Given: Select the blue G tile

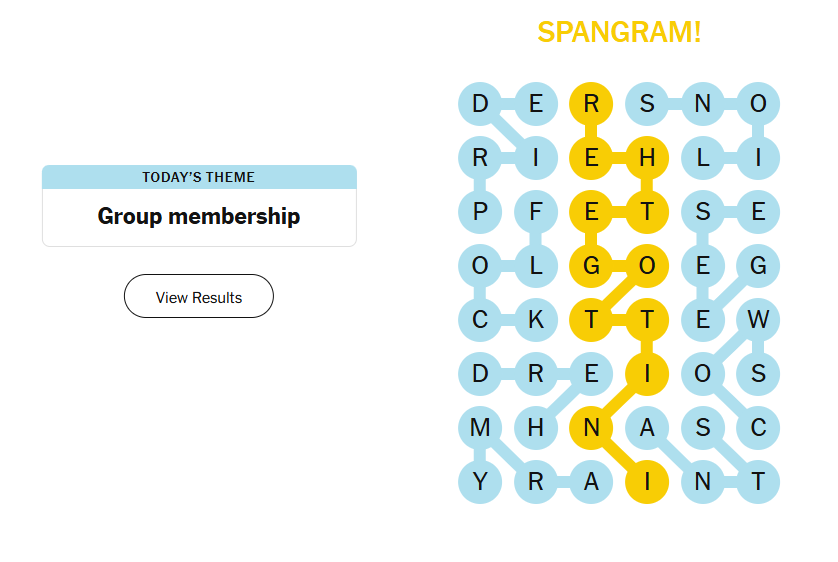Looking at the screenshot, I should 758,266.
